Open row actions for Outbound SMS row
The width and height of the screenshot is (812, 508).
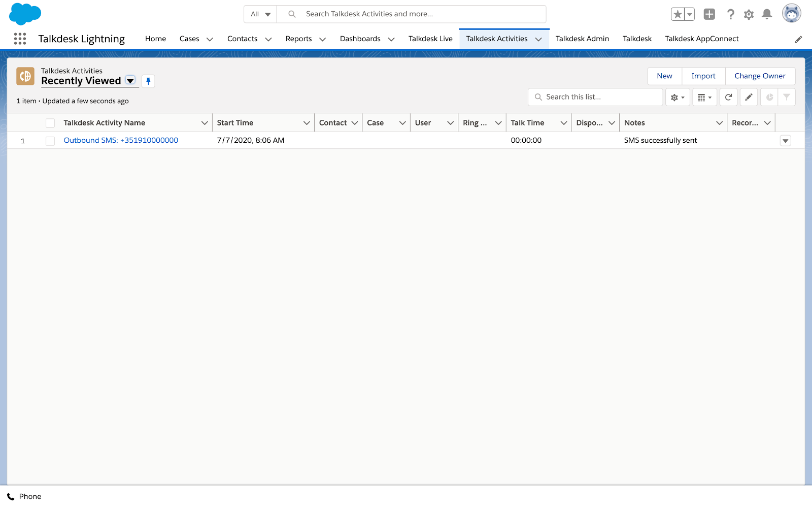(786, 141)
